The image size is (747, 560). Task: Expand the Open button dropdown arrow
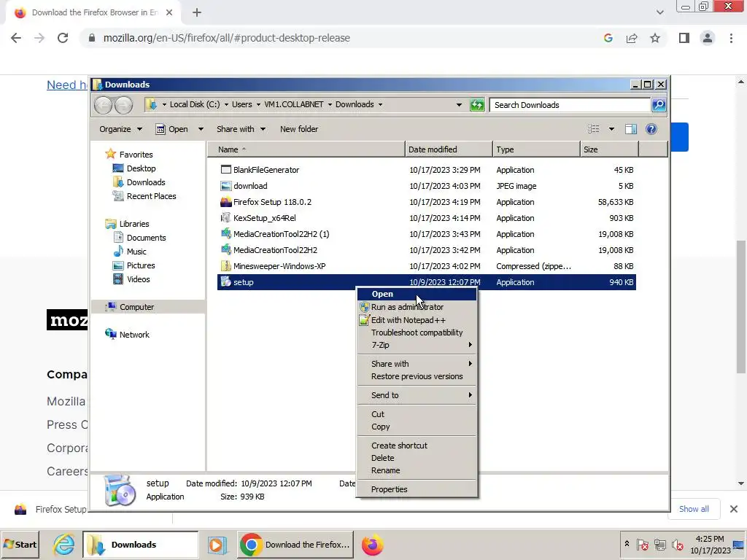(201, 129)
